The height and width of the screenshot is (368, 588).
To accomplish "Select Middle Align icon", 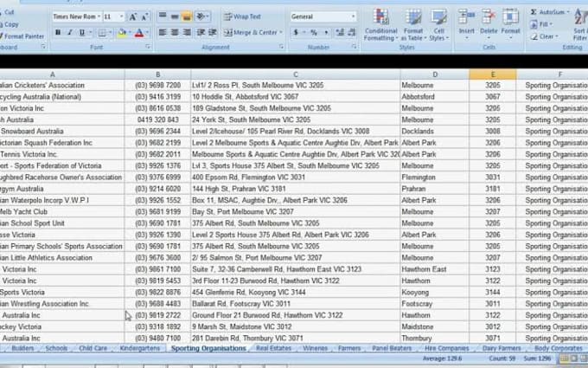I will coord(175,16).
